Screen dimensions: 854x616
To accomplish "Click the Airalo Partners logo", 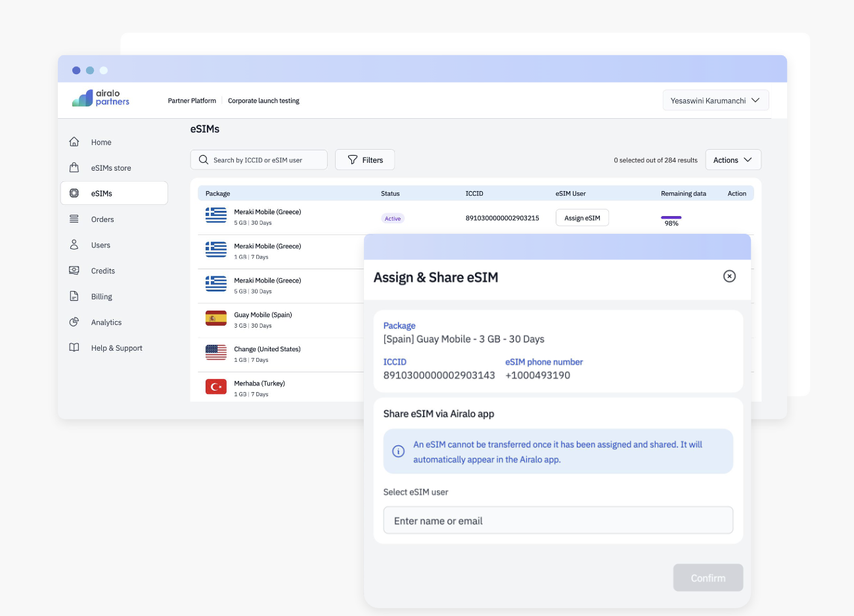I will tap(101, 98).
